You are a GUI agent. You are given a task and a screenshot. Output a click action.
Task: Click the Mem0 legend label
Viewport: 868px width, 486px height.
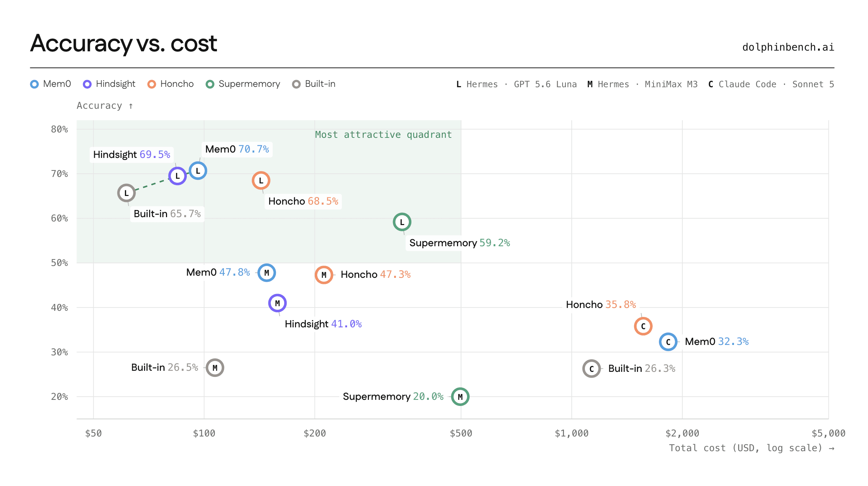pyautogui.click(x=57, y=84)
